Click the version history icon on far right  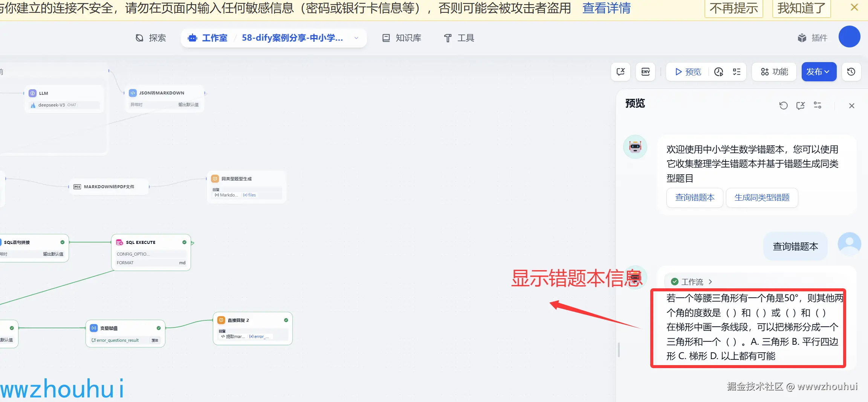click(x=851, y=72)
